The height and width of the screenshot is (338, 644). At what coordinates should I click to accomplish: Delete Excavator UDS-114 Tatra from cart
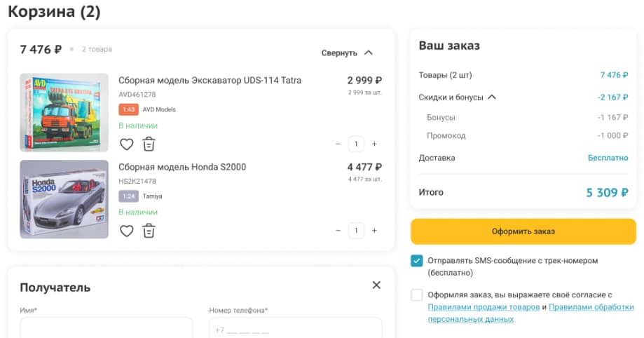coord(149,144)
